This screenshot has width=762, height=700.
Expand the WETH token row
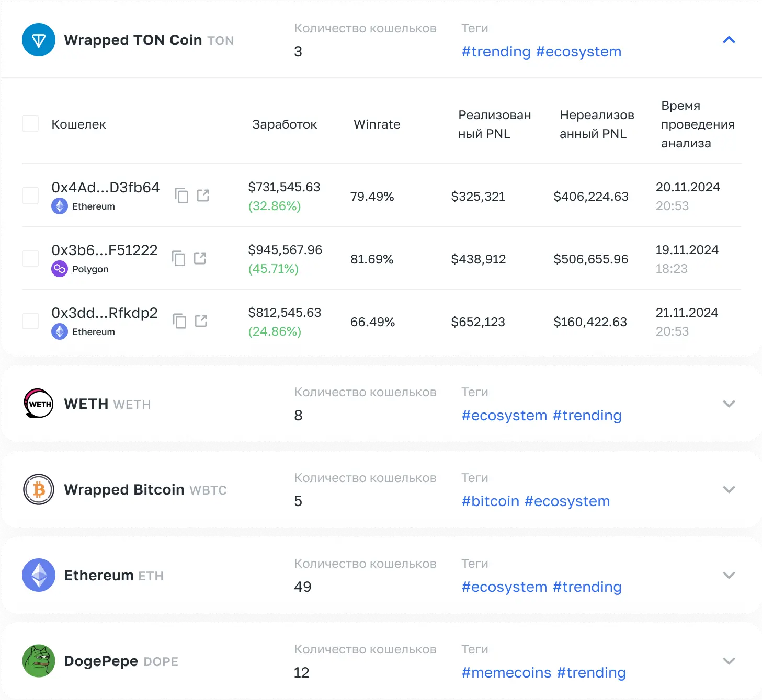tap(729, 404)
